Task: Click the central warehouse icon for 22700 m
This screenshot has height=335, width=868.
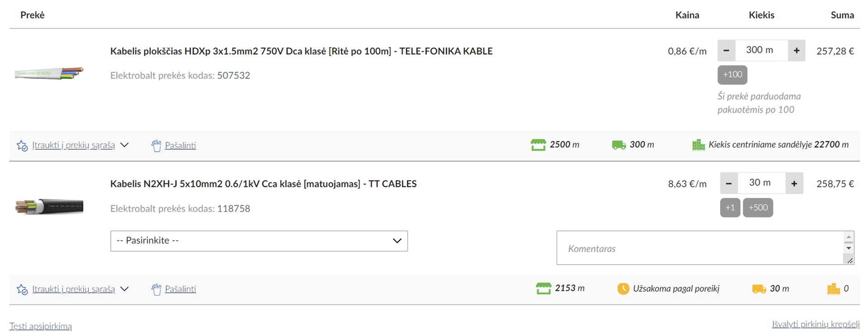Action: pyautogui.click(x=698, y=145)
